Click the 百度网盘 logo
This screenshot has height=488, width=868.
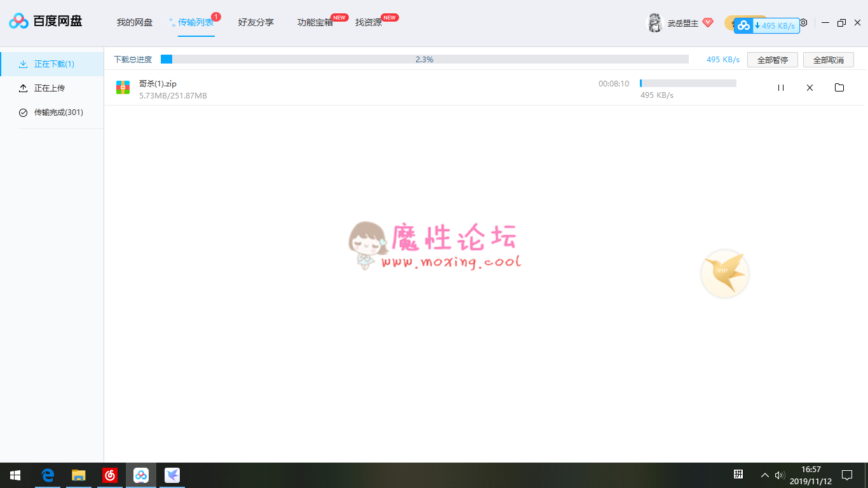pos(45,22)
